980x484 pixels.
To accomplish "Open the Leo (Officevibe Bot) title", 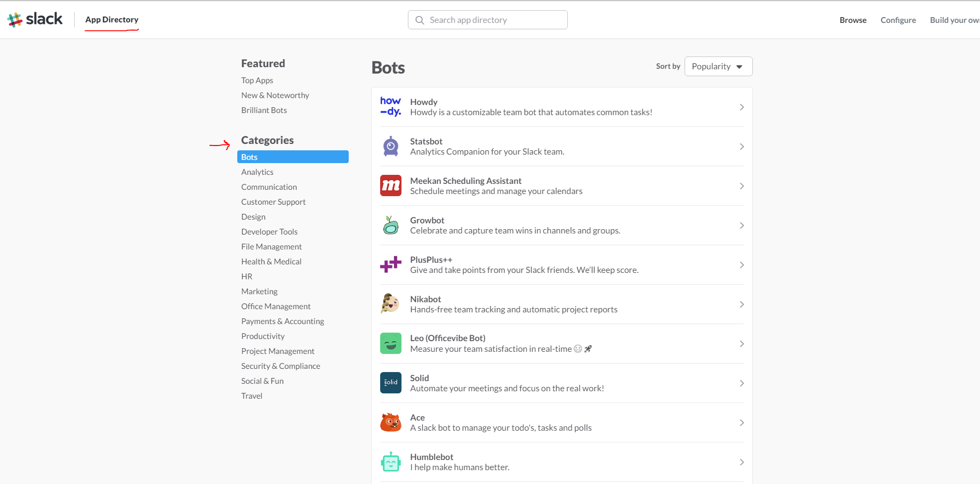I will click(x=447, y=338).
